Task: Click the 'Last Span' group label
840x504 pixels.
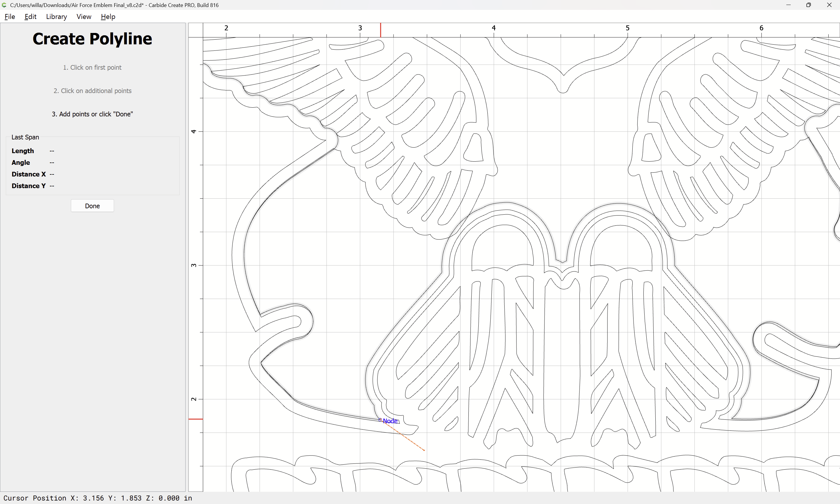Action: coord(25,137)
